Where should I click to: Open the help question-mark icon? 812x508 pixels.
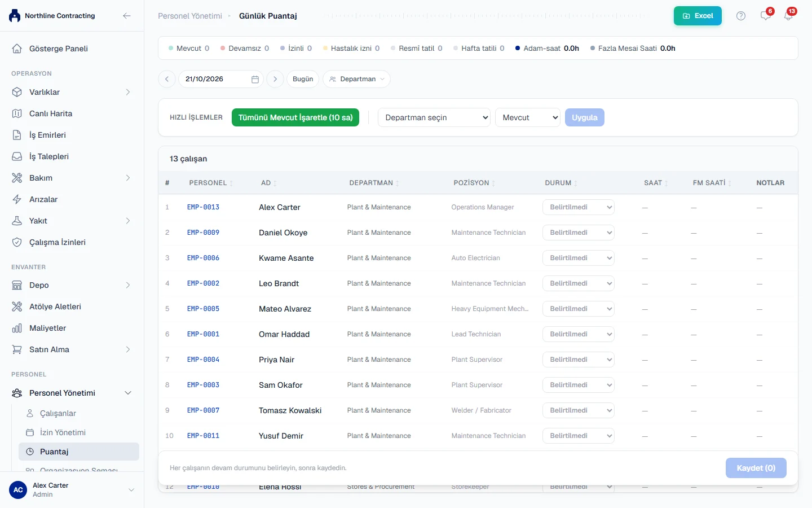coord(741,16)
